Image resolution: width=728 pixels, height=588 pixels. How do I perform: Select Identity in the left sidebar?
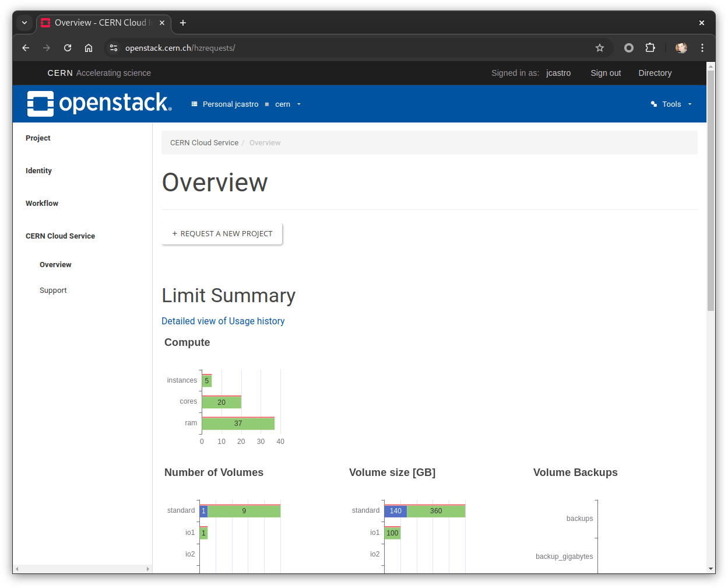click(38, 170)
